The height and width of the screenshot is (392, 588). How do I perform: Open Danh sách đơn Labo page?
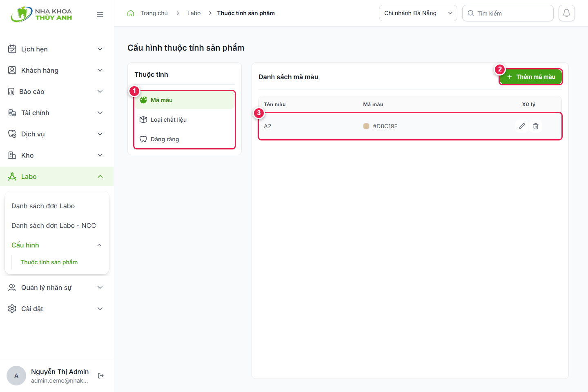pyautogui.click(x=43, y=206)
